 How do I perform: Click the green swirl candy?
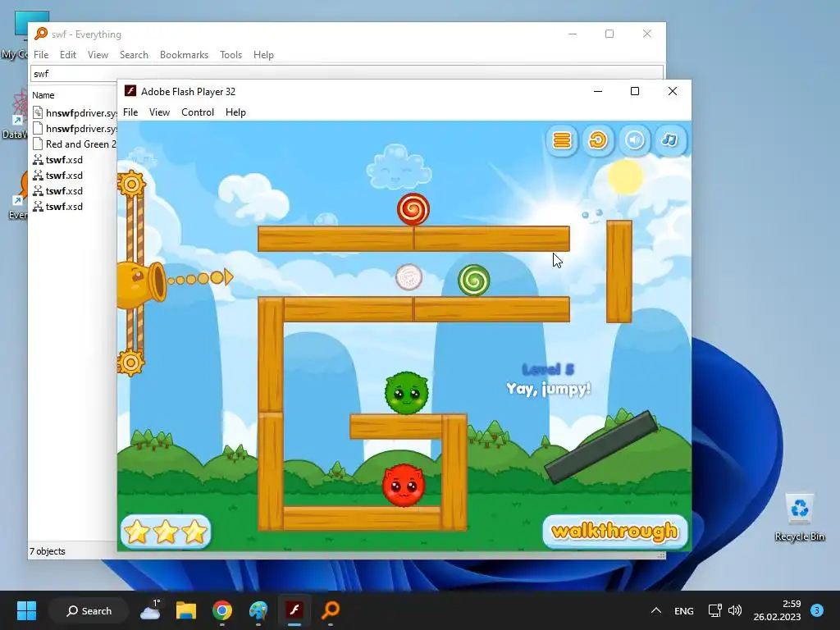(473, 281)
